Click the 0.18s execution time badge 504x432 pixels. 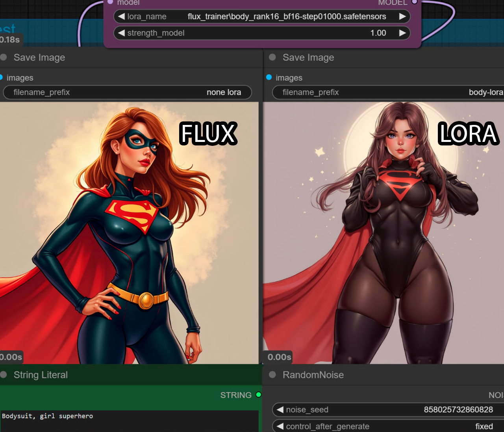point(10,39)
